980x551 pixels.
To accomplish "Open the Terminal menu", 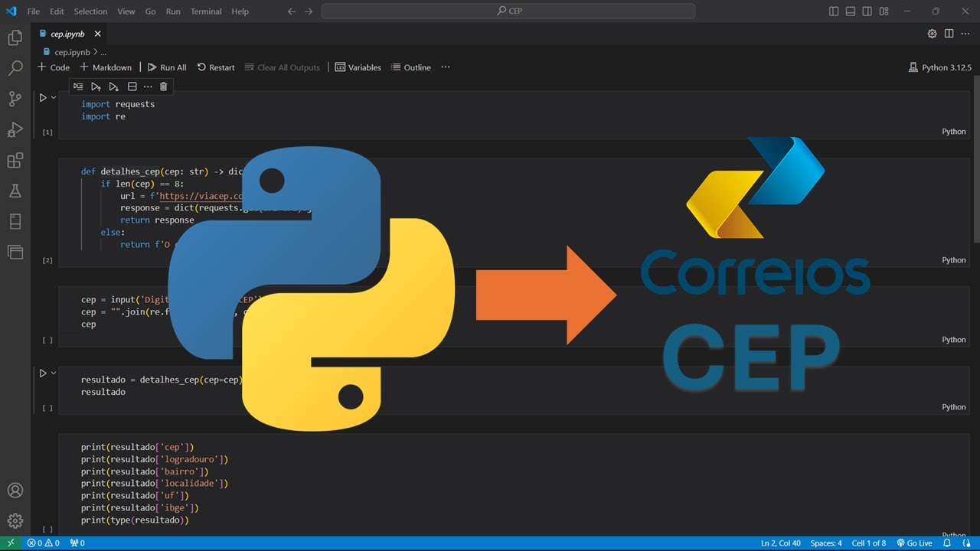I will [206, 11].
